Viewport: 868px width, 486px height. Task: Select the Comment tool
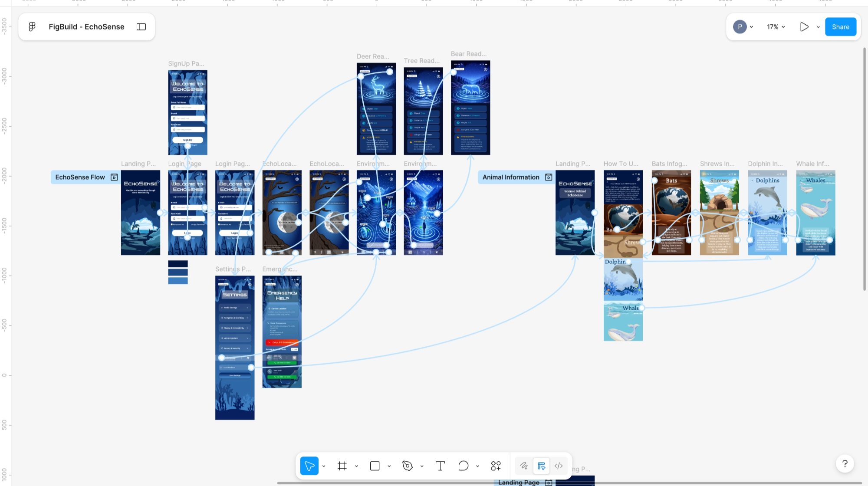click(463, 466)
